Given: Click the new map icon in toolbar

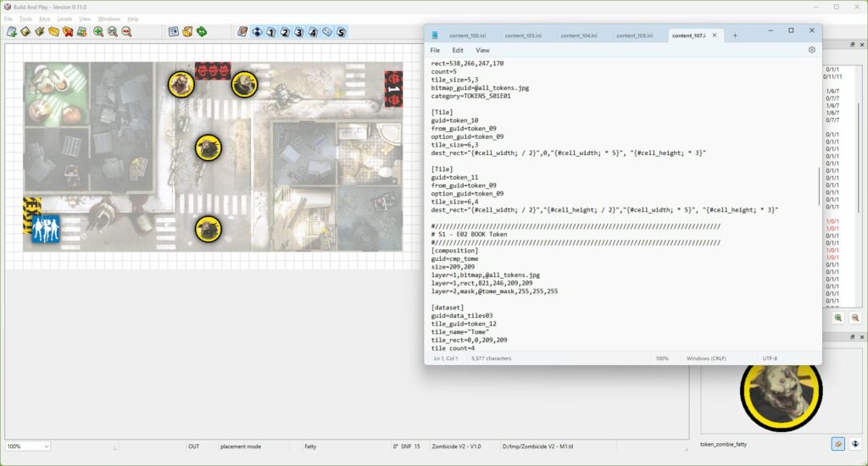Looking at the screenshot, I should pyautogui.click(x=11, y=32).
